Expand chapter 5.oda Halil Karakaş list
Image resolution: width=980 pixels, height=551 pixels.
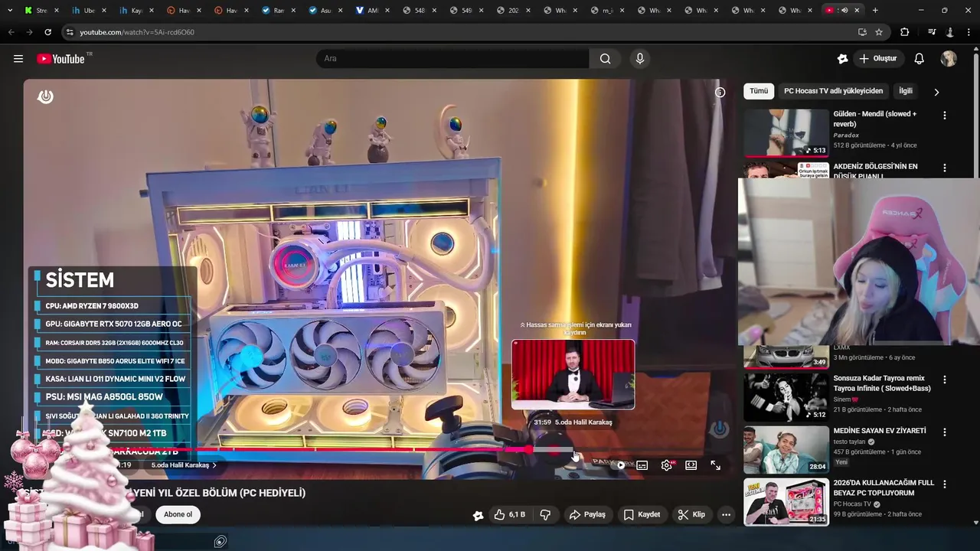184,465
